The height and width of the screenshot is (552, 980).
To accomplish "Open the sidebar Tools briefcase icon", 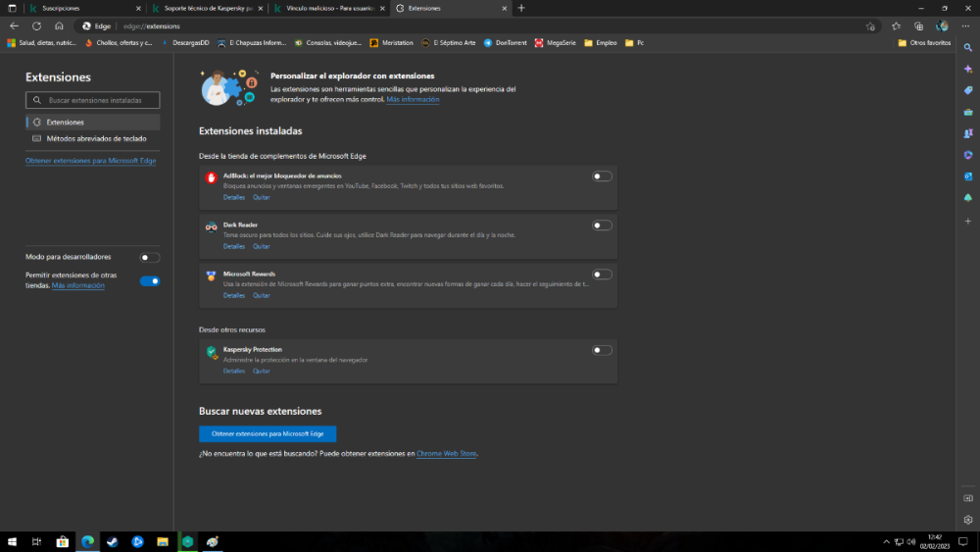I will pyautogui.click(x=968, y=112).
